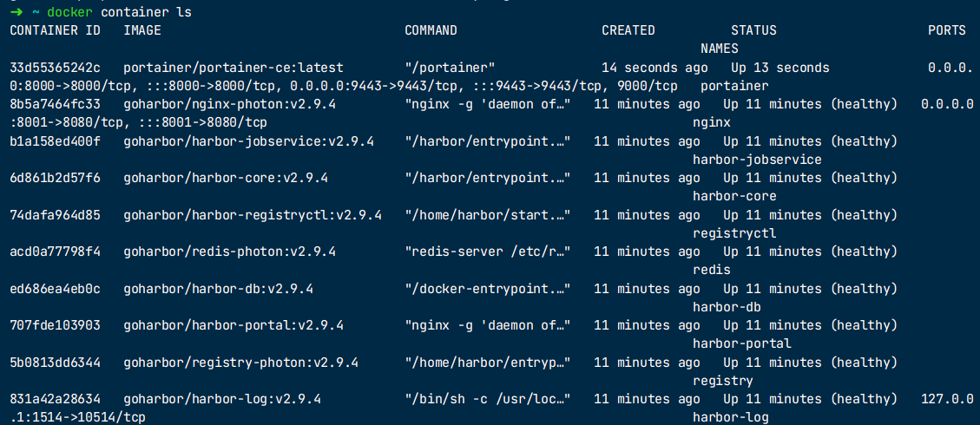Click container ID 8b5a7464fc33
This screenshot has width=980, height=425.
55,104
